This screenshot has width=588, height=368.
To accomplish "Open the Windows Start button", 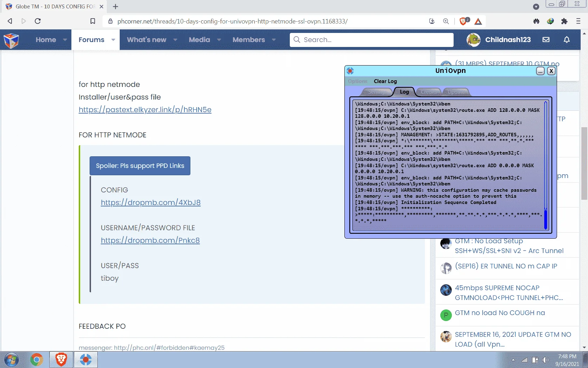I will [x=11, y=360].
